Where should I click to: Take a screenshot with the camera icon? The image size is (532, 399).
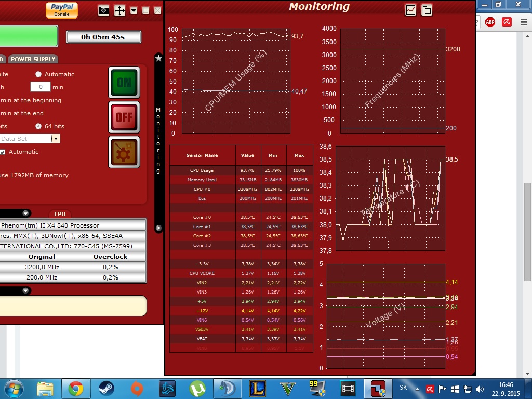coord(103,10)
